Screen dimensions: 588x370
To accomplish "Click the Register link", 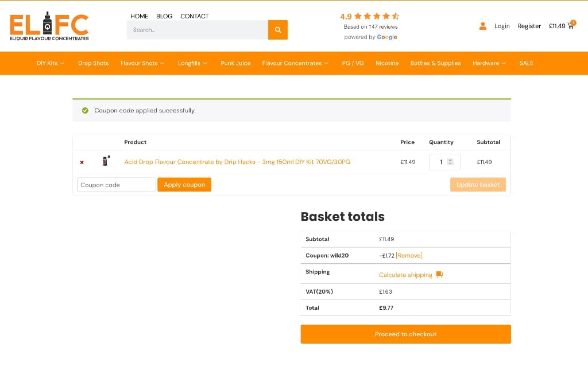I will click(x=529, y=26).
